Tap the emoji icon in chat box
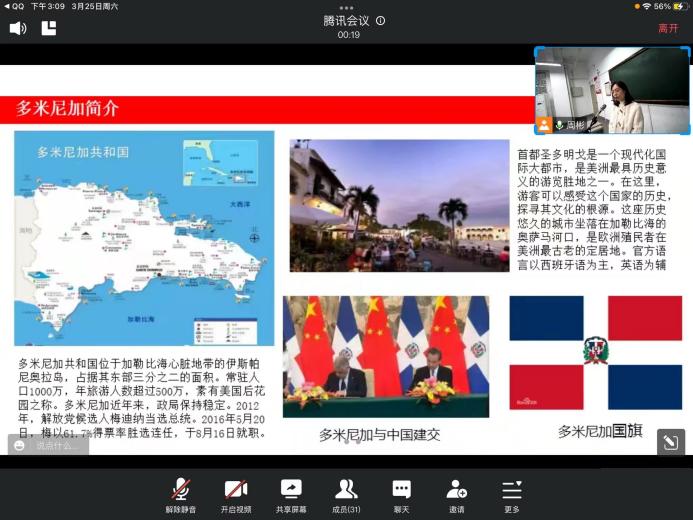693x520 pixels. pos(20,446)
